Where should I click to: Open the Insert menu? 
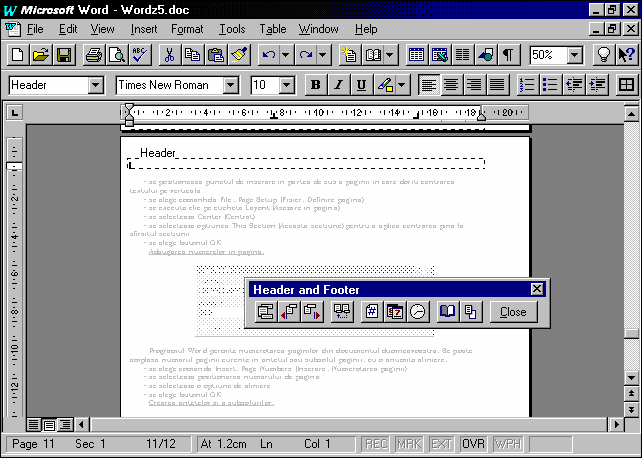tap(144, 29)
